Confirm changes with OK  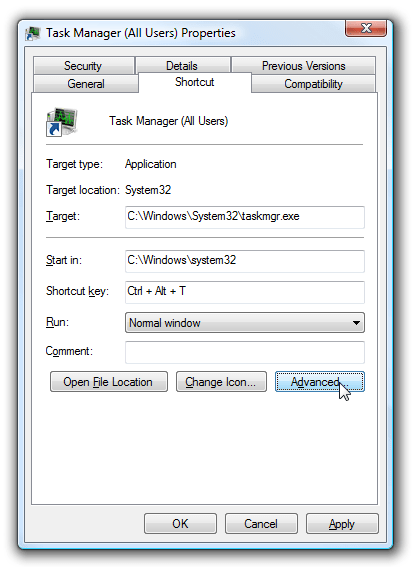click(180, 524)
